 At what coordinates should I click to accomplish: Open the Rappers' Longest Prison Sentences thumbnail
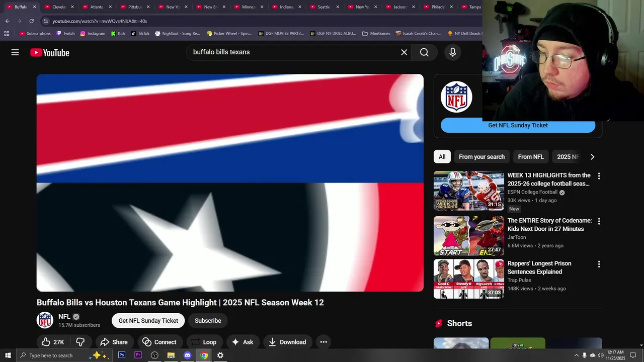click(468, 279)
